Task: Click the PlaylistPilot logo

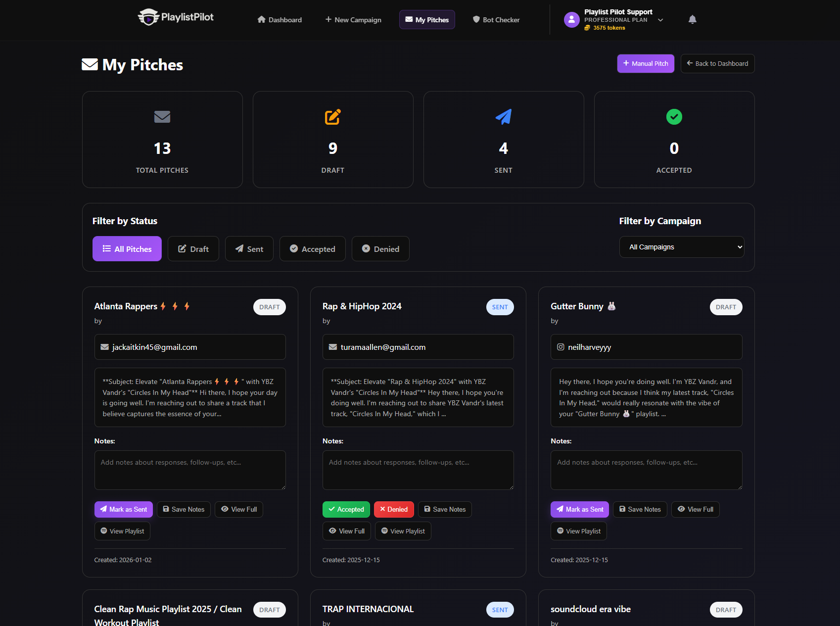Action: pos(176,16)
